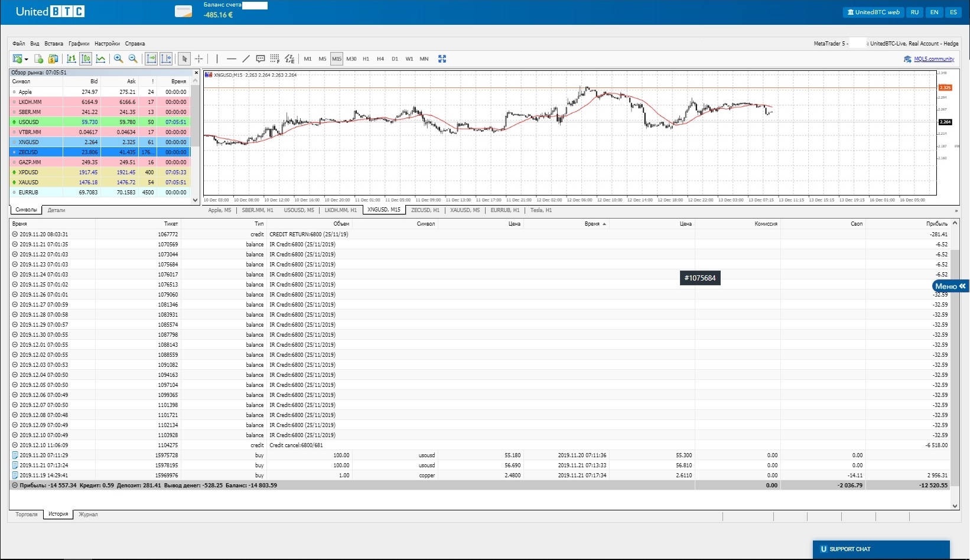Viewport: 970px width, 560px height.
Task: Set timeframe to MN
Action: click(424, 59)
